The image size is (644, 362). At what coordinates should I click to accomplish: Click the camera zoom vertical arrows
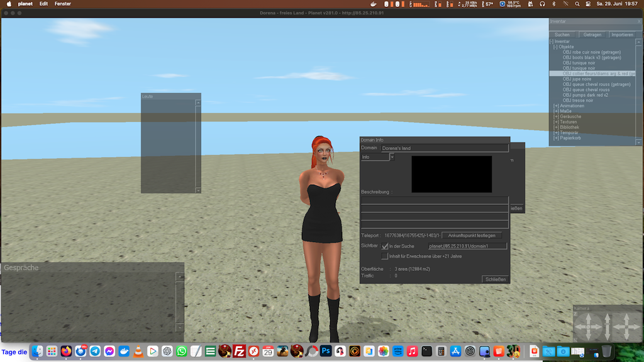tap(607, 327)
